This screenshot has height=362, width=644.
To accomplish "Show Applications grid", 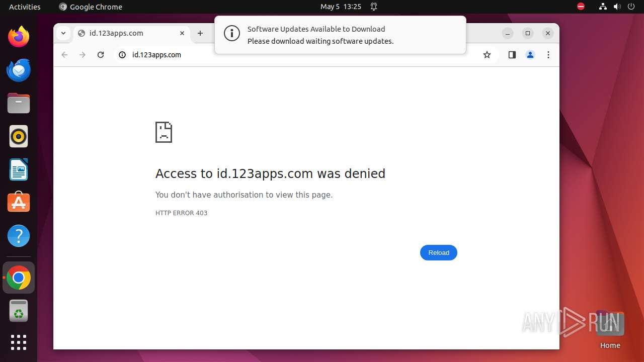I will click(x=19, y=342).
